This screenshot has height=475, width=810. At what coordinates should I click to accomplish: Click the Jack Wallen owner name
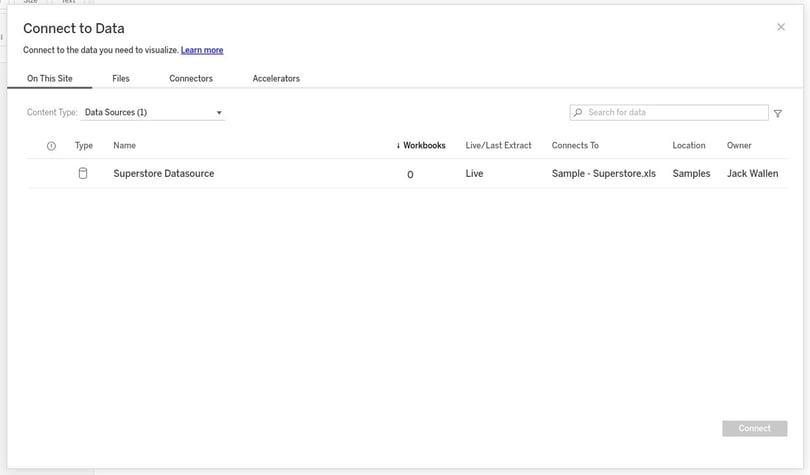coord(752,173)
